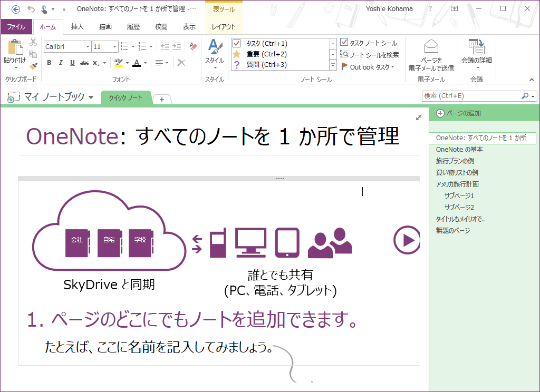Open the アメリカ旅行計画 page

(x=457, y=184)
